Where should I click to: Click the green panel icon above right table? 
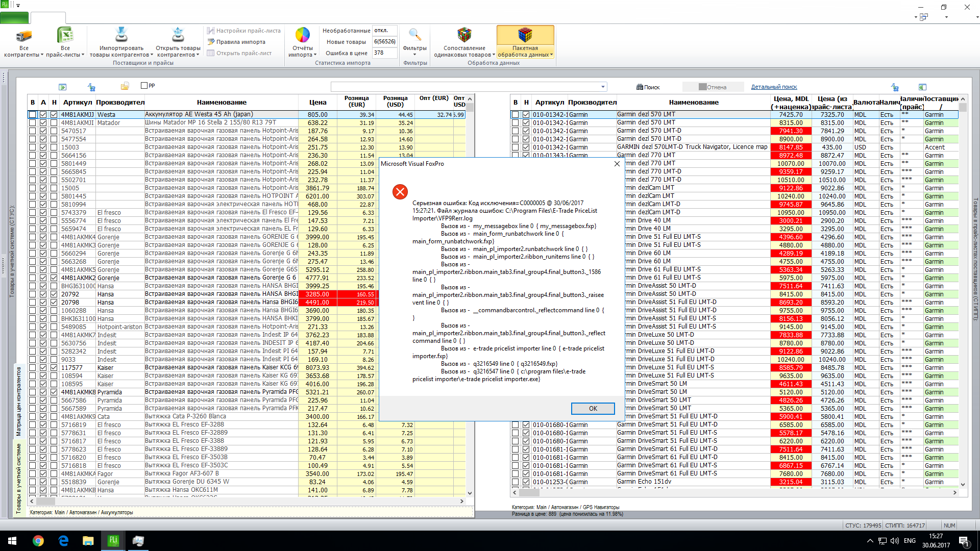point(922,87)
